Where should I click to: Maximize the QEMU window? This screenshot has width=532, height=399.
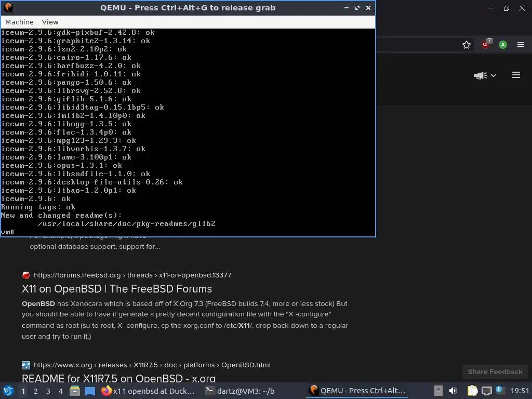[x=357, y=7]
